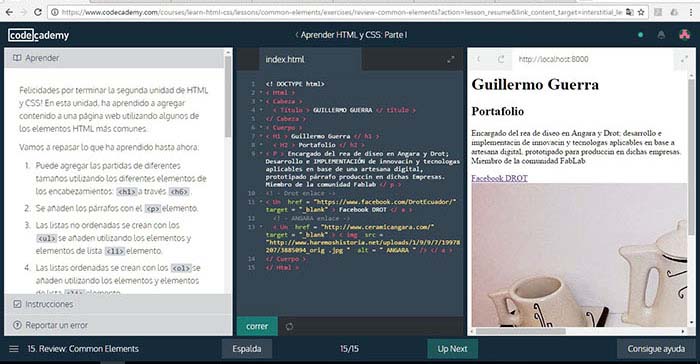Refresh the preview pane

click(501, 59)
